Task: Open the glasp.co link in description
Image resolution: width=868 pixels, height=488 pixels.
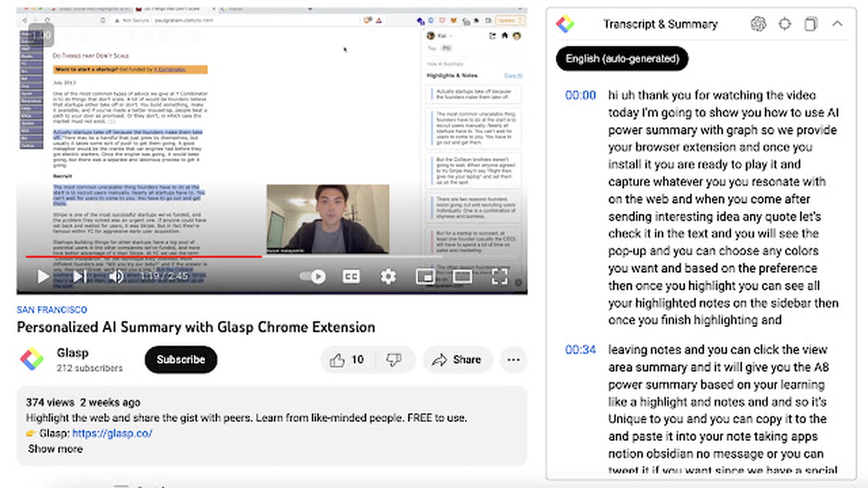Action: pyautogui.click(x=112, y=433)
